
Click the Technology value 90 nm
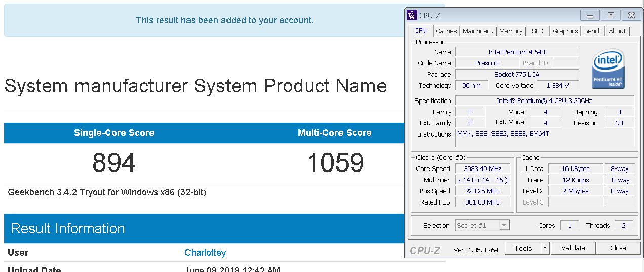point(471,85)
